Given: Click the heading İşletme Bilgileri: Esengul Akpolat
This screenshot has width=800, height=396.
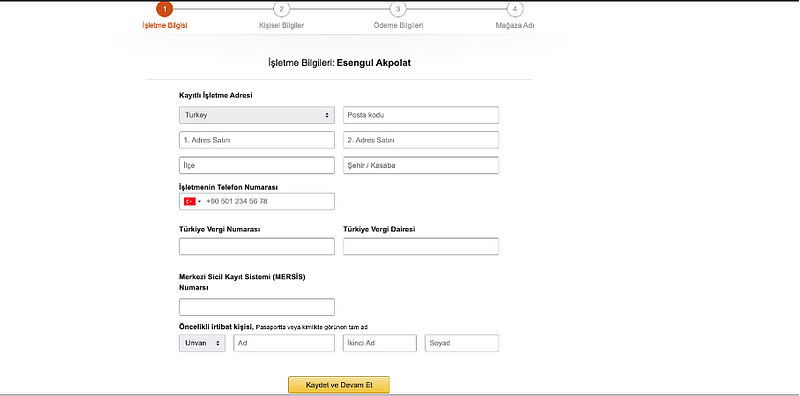Looking at the screenshot, I should [339, 63].
